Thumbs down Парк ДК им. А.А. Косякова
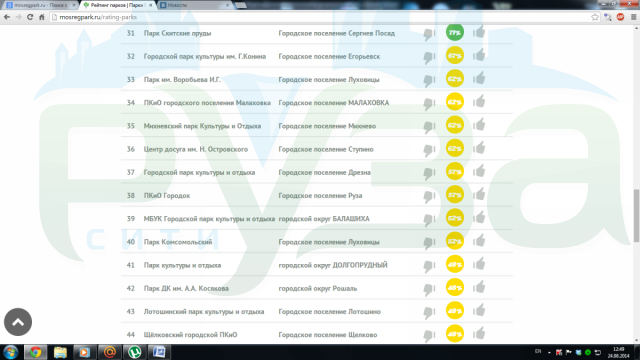 429,290
